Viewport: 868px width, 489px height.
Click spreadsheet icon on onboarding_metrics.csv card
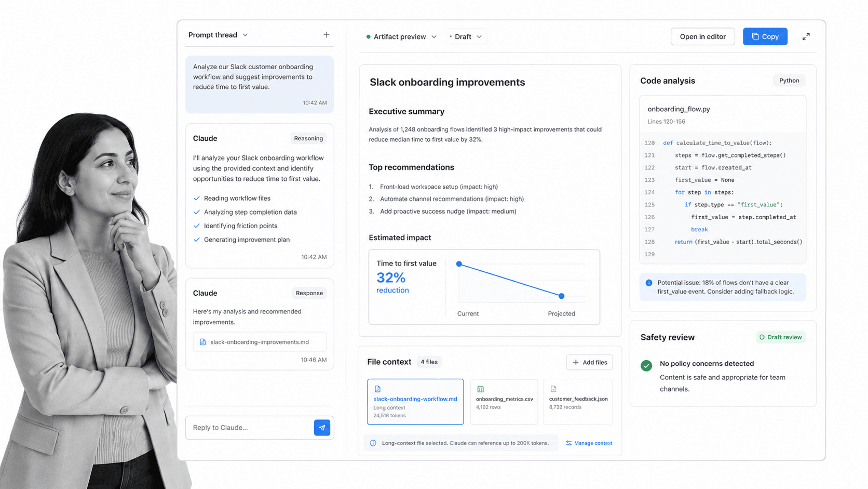click(481, 389)
